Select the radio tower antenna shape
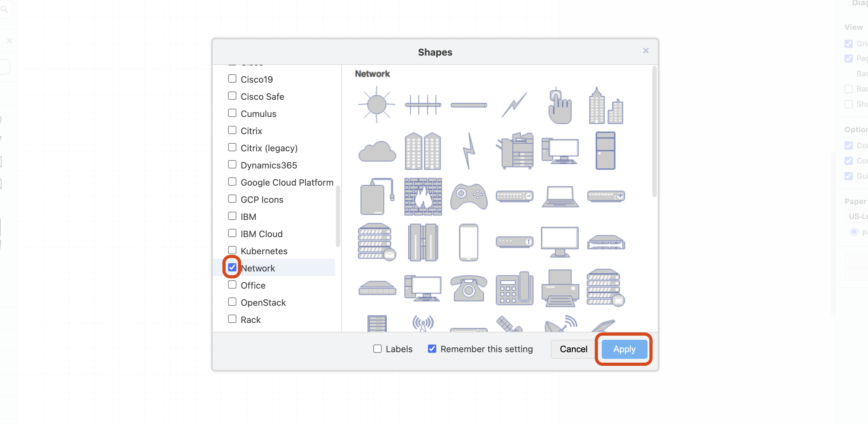 click(423, 324)
